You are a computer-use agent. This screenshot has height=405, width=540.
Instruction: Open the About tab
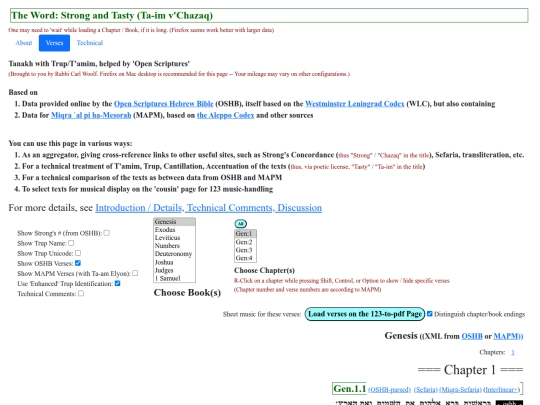23,43
